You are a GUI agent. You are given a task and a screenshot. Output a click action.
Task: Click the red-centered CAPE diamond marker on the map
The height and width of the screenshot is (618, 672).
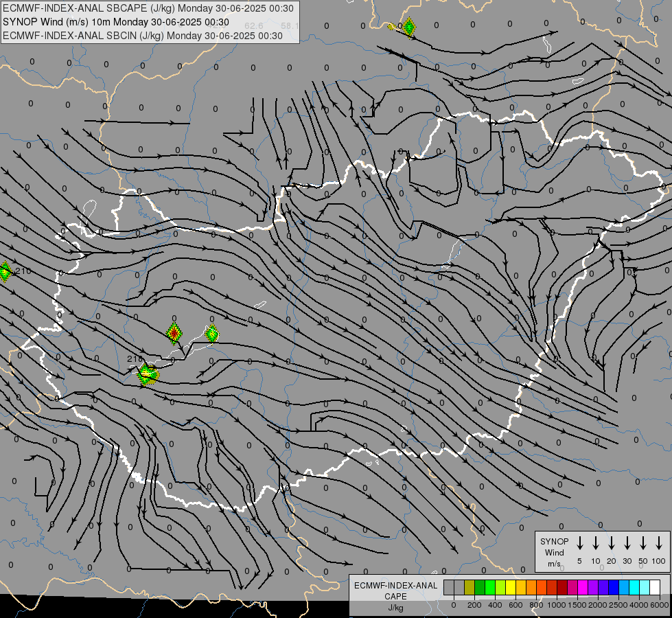coord(174,333)
